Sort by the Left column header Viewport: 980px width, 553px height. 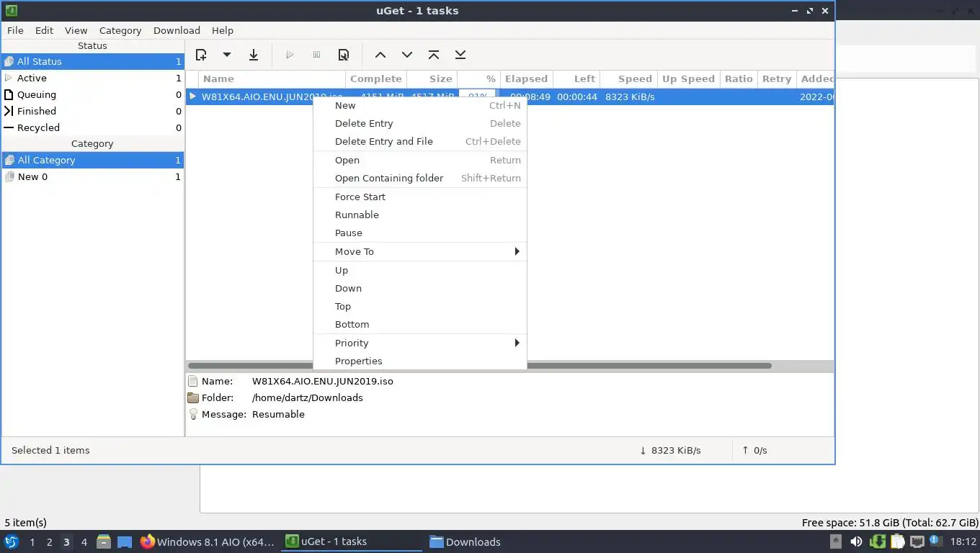pyautogui.click(x=575, y=78)
